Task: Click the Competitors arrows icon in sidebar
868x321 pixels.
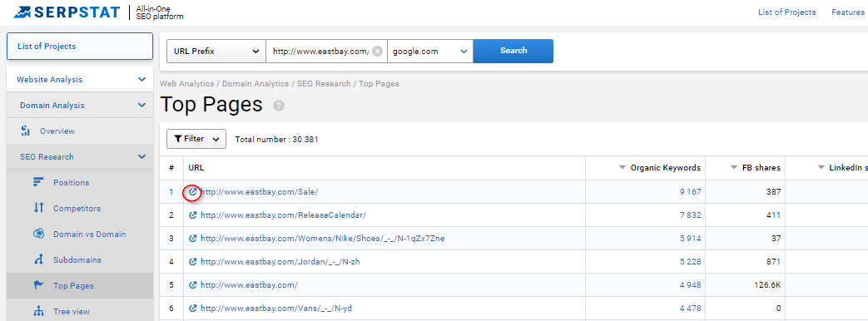Action: (38, 208)
